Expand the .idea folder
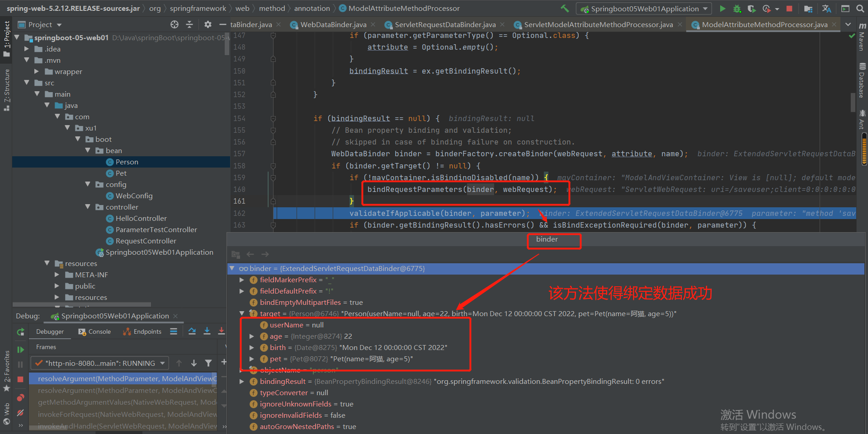 tap(27, 49)
